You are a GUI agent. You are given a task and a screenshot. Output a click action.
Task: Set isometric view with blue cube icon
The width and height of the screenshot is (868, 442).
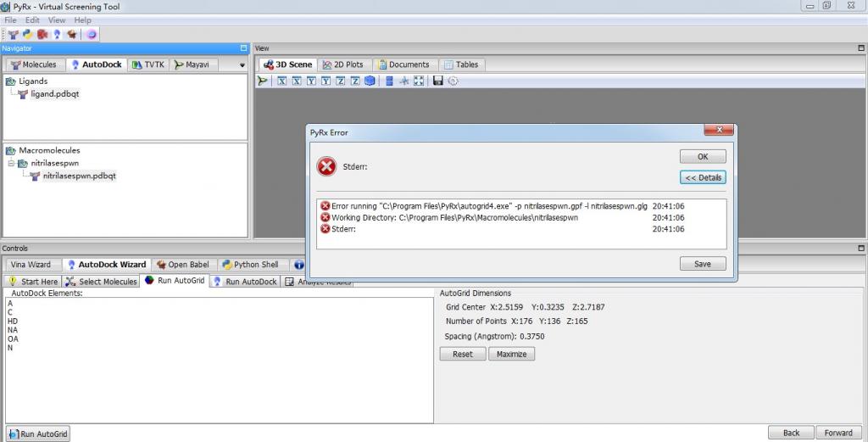(x=370, y=81)
